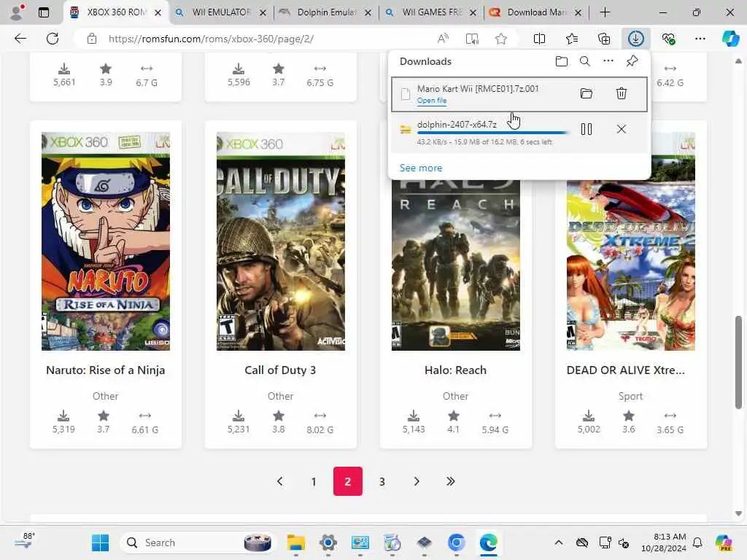Go to page 3
Viewport: 747px width, 560px height.
coord(382,481)
